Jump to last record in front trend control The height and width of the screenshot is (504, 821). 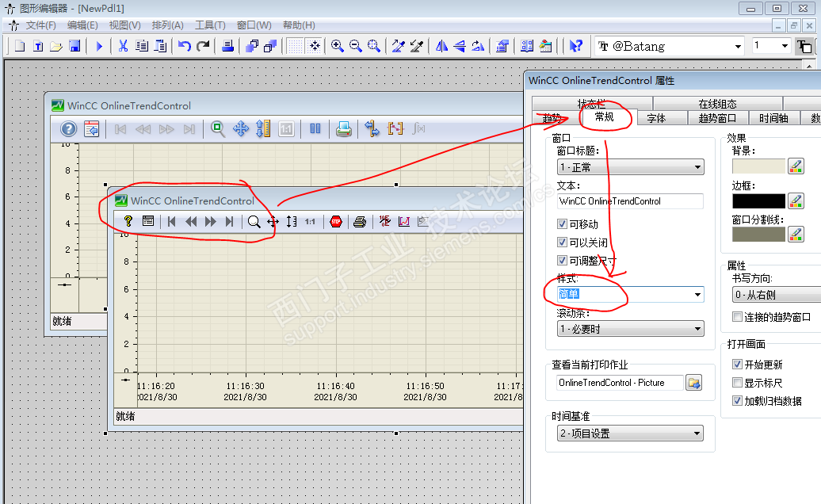click(x=229, y=221)
